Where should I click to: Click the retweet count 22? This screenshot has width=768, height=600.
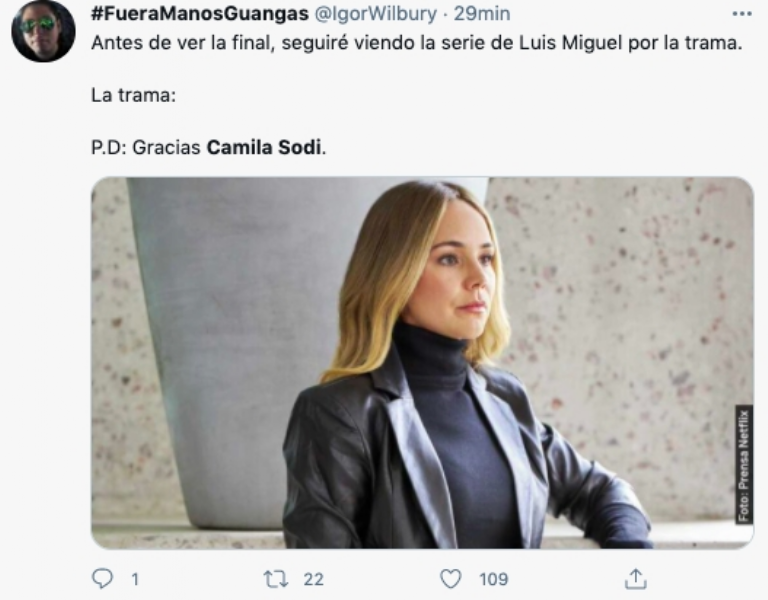313,579
